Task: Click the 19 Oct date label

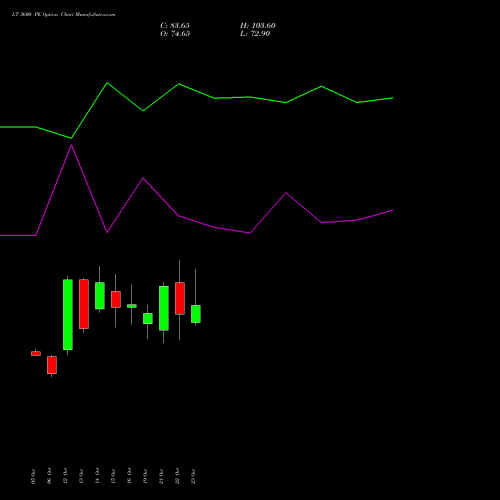Action: pyautogui.click(x=145, y=476)
